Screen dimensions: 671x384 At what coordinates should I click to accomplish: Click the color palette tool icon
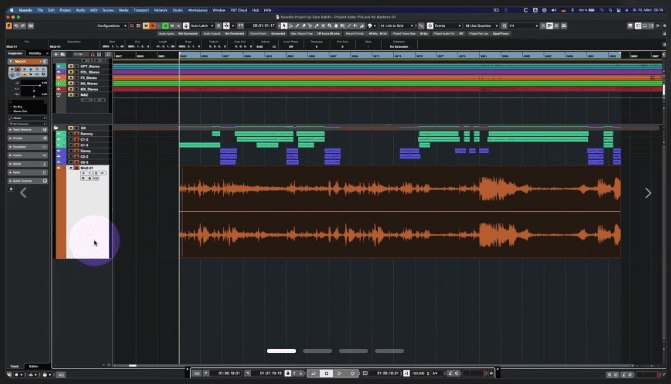click(x=370, y=26)
